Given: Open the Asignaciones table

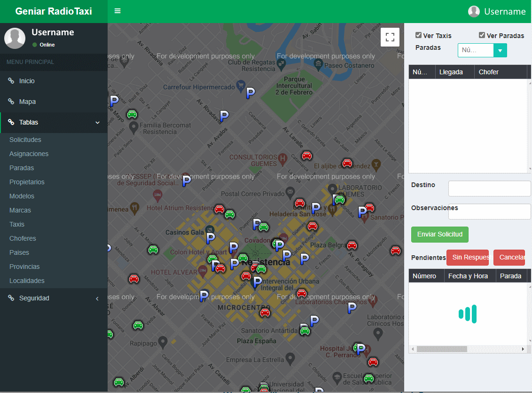Looking at the screenshot, I should (x=29, y=154).
